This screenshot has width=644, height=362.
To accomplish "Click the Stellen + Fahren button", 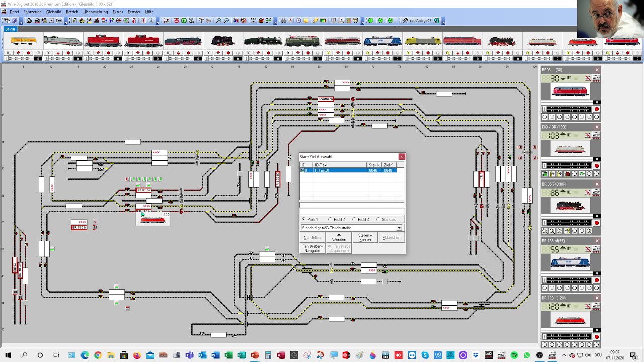I will [x=365, y=237].
